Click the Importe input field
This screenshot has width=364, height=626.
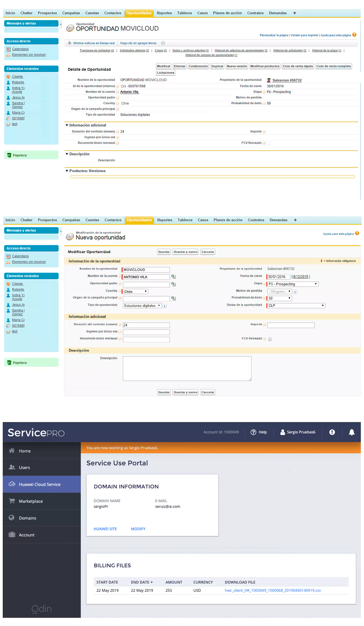tap(291, 325)
